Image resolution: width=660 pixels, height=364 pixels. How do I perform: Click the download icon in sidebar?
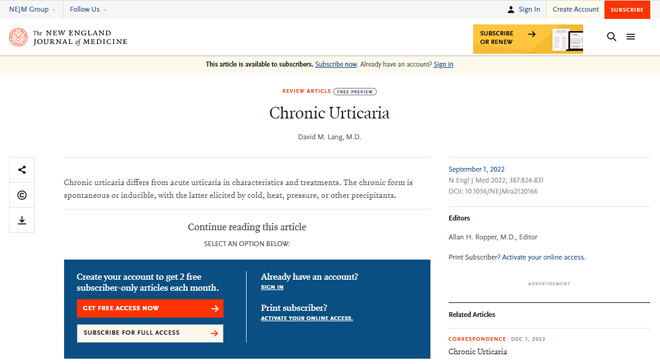pos(22,220)
